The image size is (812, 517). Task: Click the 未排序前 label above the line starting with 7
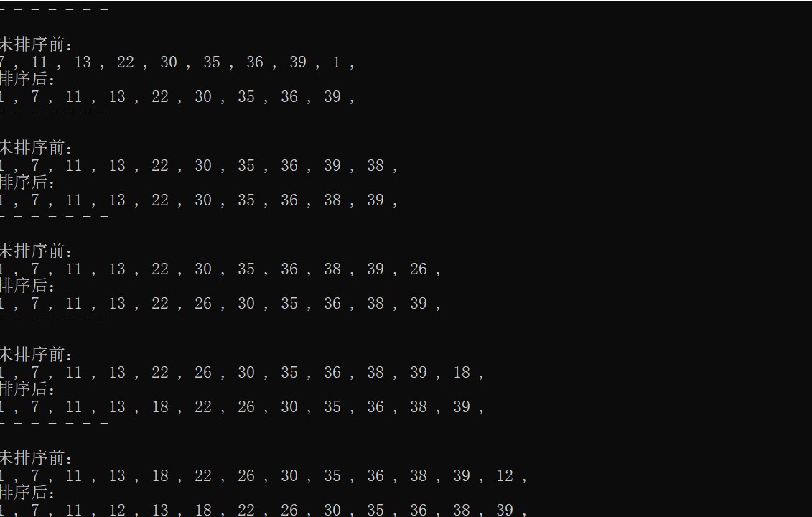pyautogui.click(x=36, y=45)
